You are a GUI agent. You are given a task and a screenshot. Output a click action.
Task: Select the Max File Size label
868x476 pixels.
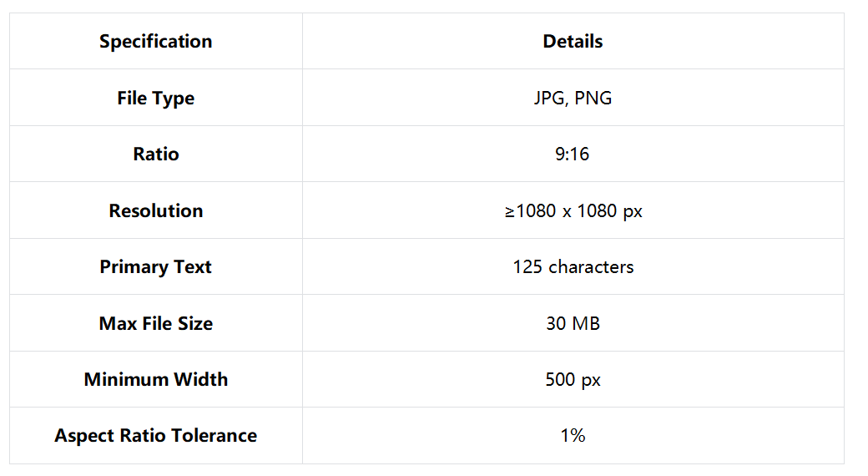pyautogui.click(x=155, y=324)
